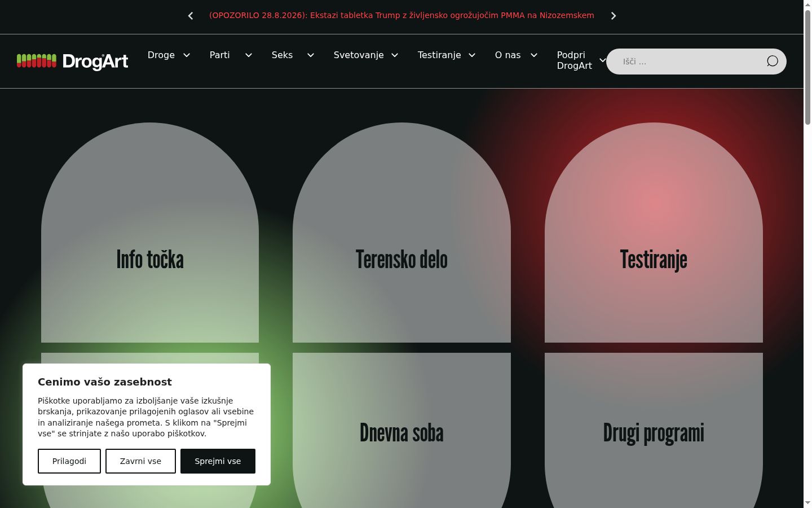Expand the Parti menu chevron
Screen dimensions: 812x508
point(249,55)
